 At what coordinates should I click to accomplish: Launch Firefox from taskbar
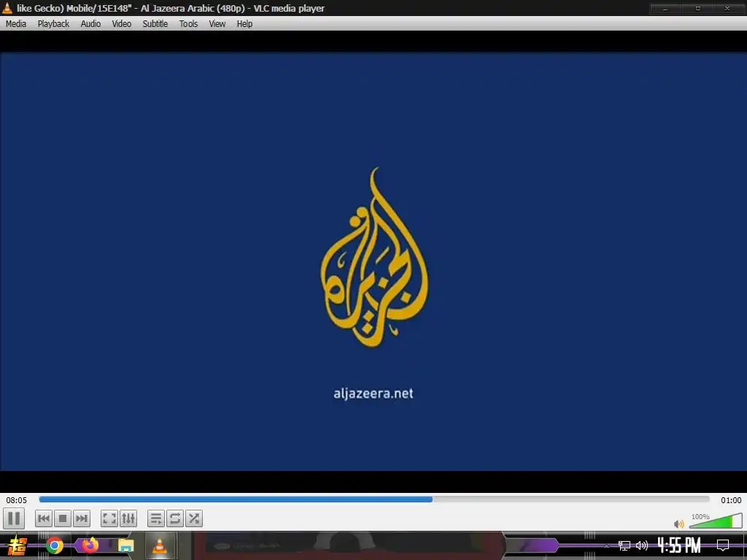(x=90, y=545)
